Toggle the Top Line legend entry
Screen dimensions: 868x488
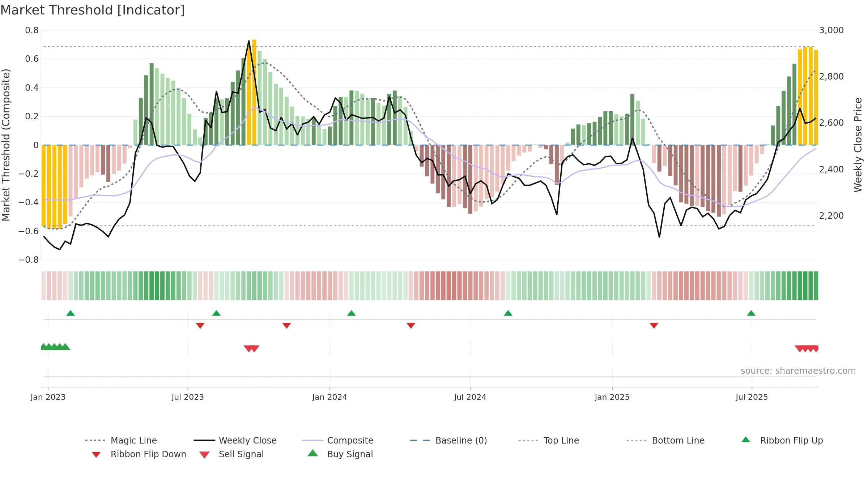tap(548, 440)
